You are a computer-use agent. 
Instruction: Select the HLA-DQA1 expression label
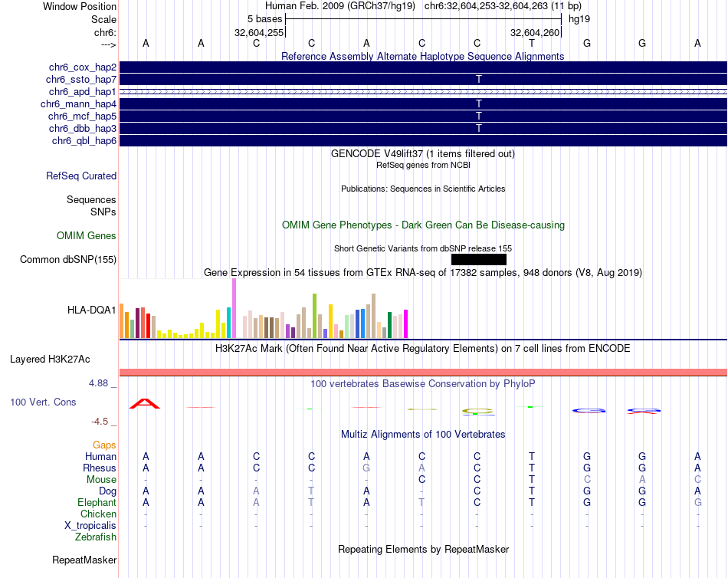(x=91, y=310)
